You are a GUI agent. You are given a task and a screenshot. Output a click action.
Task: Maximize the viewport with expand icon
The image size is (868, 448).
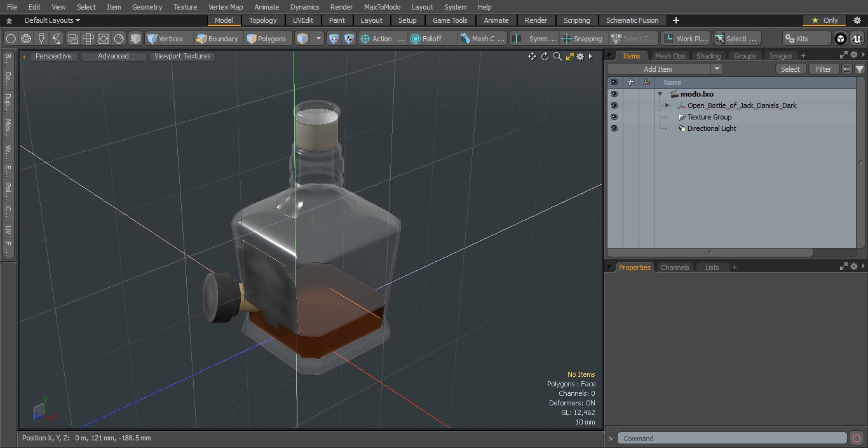pyautogui.click(x=569, y=57)
